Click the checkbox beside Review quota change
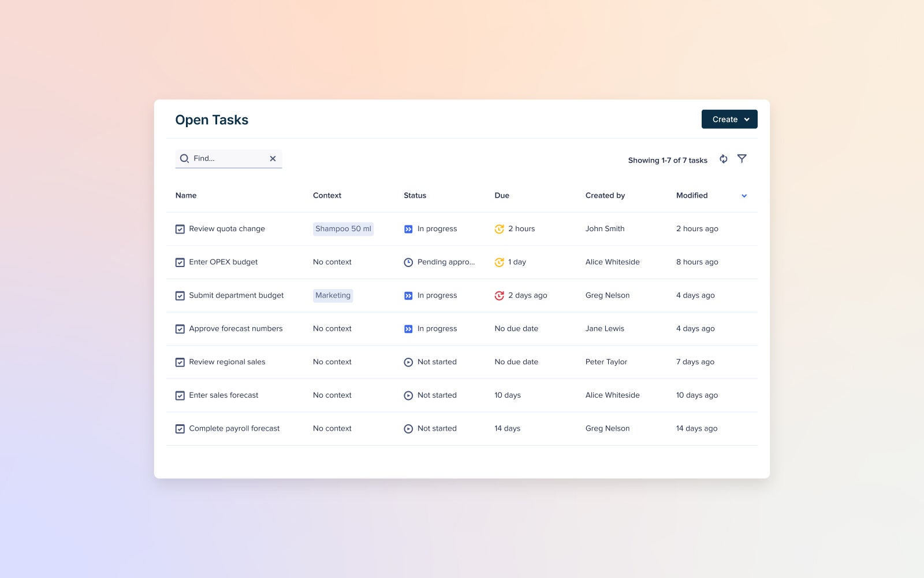This screenshot has width=924, height=578. tap(180, 229)
